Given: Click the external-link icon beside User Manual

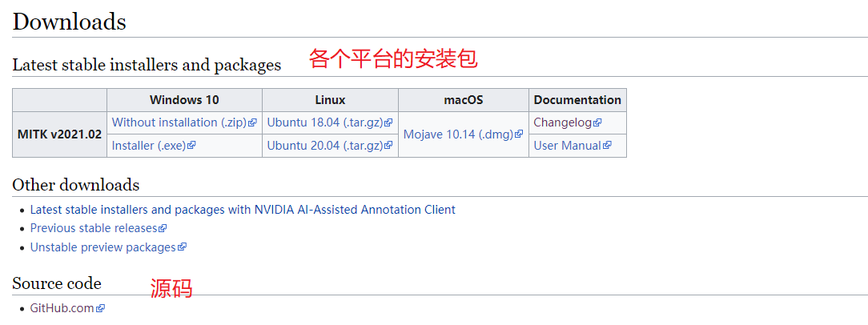Looking at the screenshot, I should pos(607,146).
